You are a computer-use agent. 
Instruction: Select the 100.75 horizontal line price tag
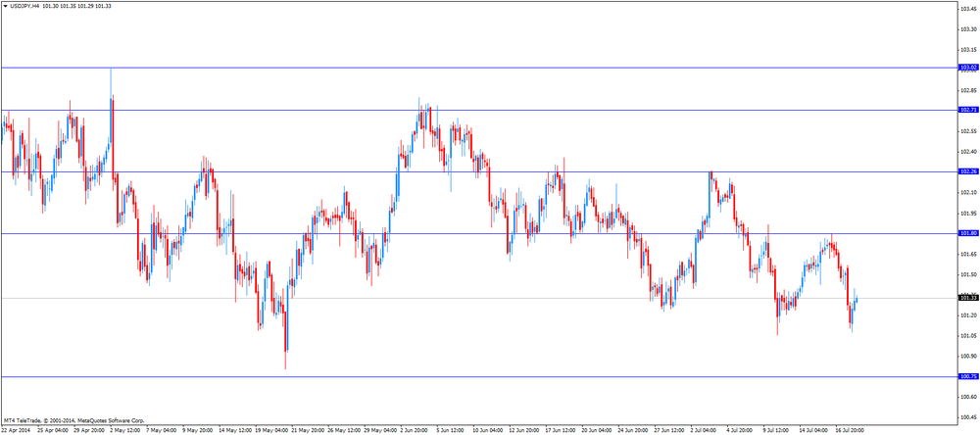(x=968, y=376)
